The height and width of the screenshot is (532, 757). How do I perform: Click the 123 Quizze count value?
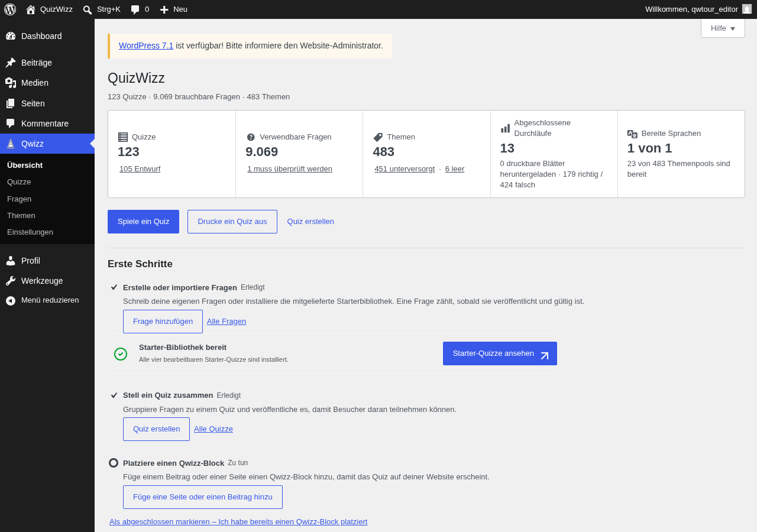pyautogui.click(x=128, y=152)
